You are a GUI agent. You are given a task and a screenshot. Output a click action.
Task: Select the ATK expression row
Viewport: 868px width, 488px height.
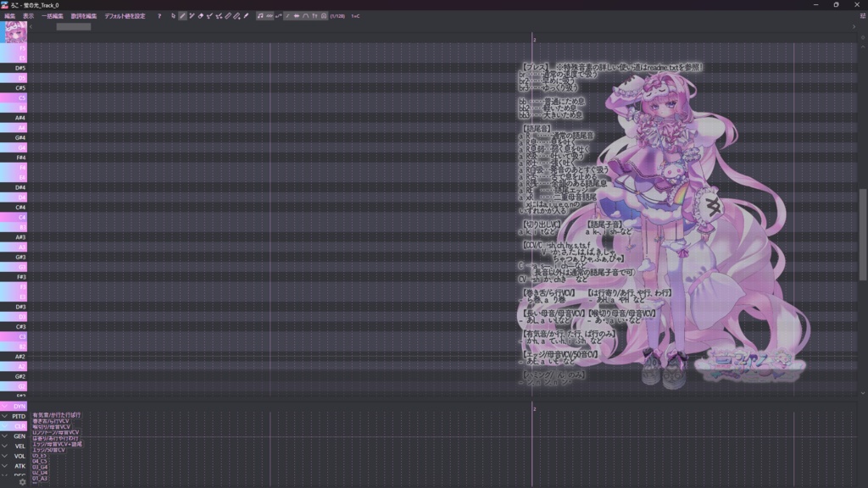point(14,466)
